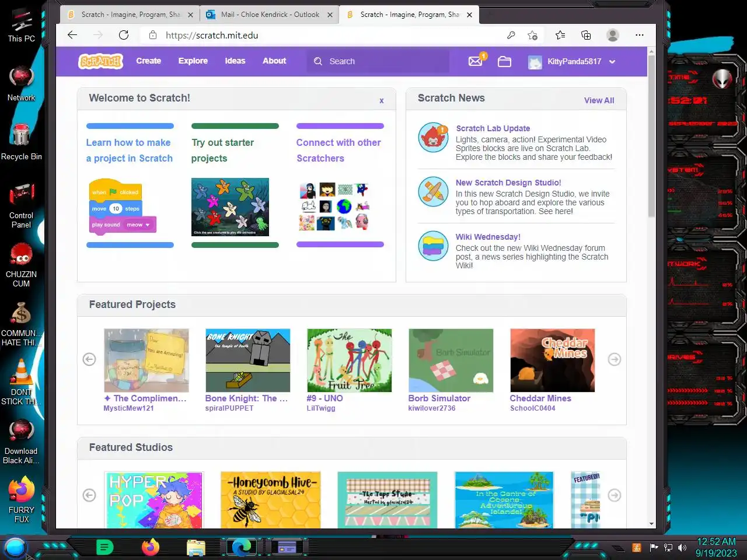Open the starfish starter project image
The height and width of the screenshot is (560, 747).
[x=230, y=207]
